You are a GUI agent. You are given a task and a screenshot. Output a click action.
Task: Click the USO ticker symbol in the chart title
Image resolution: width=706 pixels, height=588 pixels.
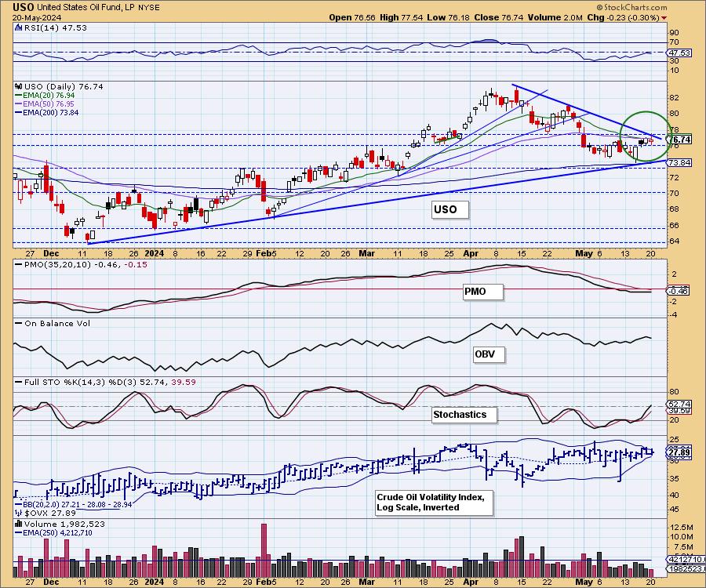[24, 7]
